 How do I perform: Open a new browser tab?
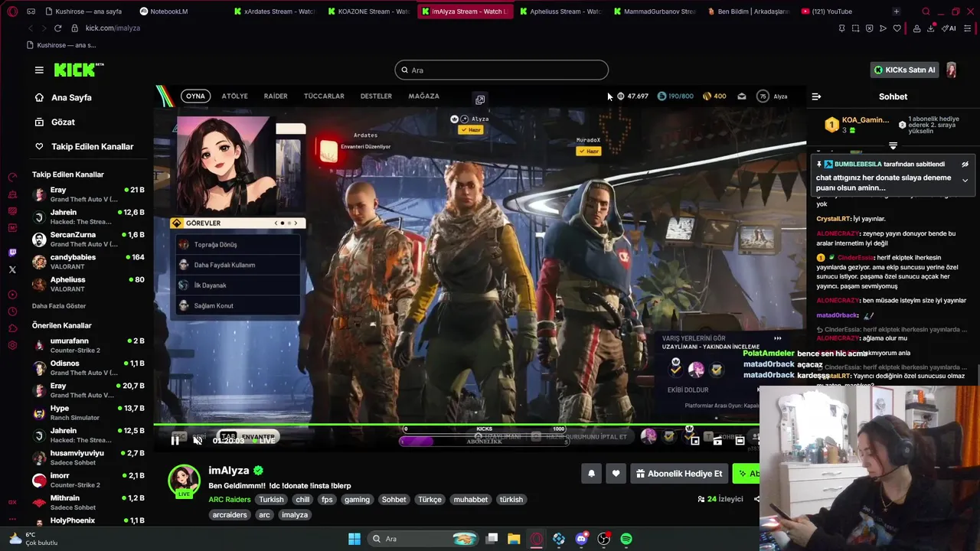(896, 11)
